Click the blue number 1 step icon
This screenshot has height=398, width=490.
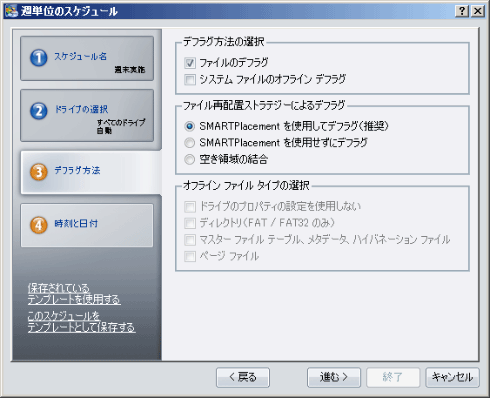[x=39, y=58]
